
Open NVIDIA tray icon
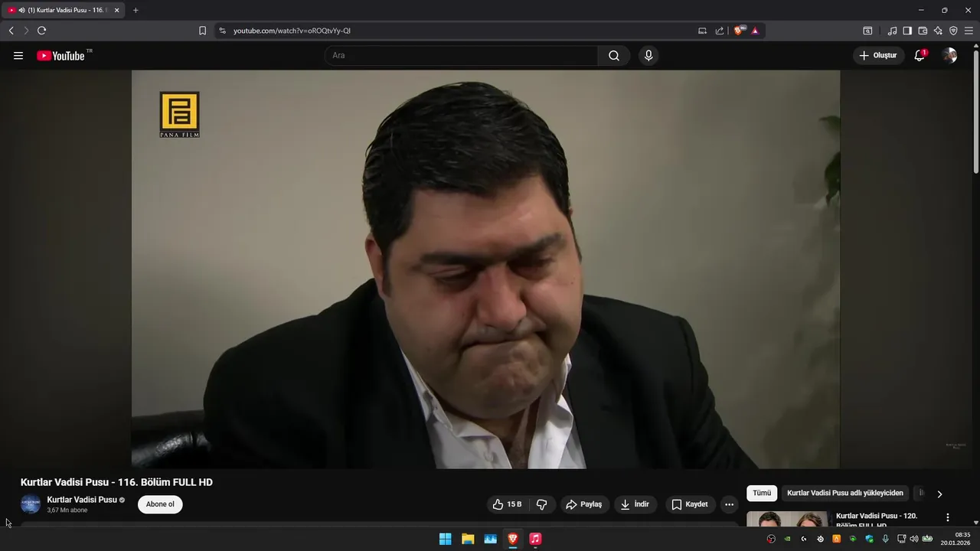click(787, 539)
